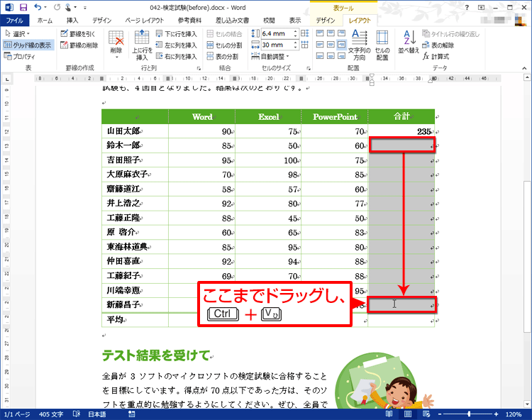The height and width of the screenshot is (420, 532).
Task: Click 下に行を挿入 insert row below
Action: coord(177,33)
